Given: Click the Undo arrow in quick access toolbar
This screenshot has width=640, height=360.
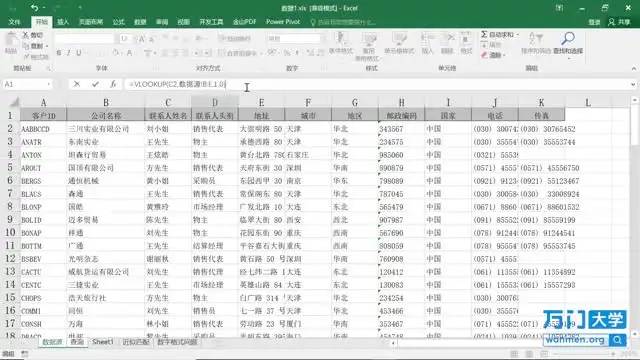Looking at the screenshot, I should 34,8.
